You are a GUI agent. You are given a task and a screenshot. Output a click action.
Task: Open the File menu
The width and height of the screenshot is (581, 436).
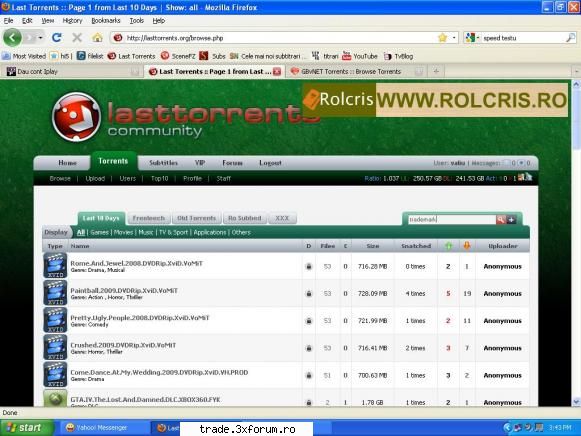(8, 20)
